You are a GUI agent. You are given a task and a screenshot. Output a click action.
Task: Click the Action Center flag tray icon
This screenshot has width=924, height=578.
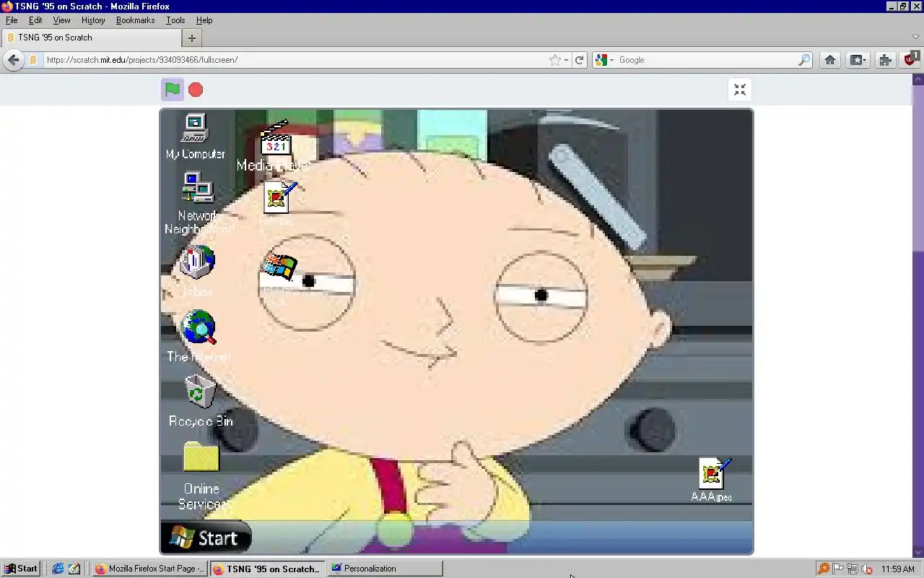(838, 569)
